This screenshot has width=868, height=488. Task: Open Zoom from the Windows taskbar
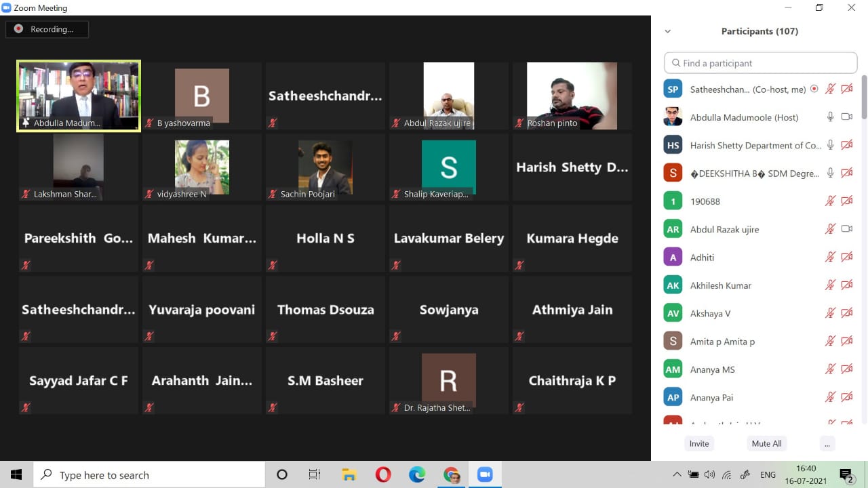click(485, 474)
